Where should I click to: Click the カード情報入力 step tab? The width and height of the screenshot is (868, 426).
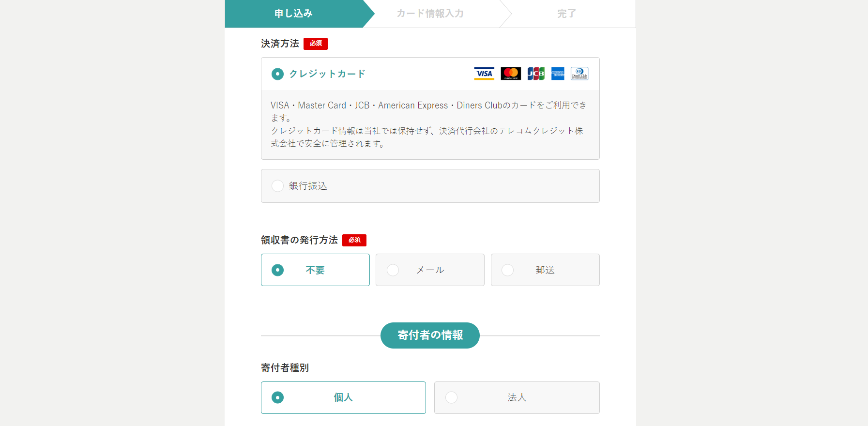coord(430,14)
